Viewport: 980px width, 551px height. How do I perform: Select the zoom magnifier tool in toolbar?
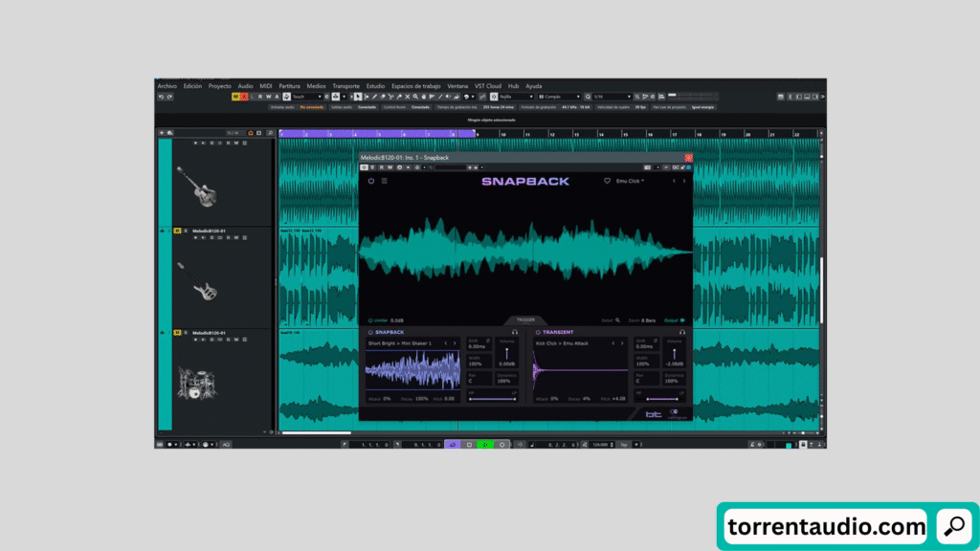(x=415, y=97)
